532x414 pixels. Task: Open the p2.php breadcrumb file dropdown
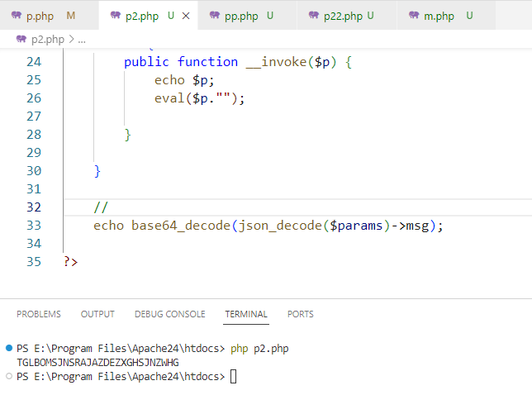45,39
